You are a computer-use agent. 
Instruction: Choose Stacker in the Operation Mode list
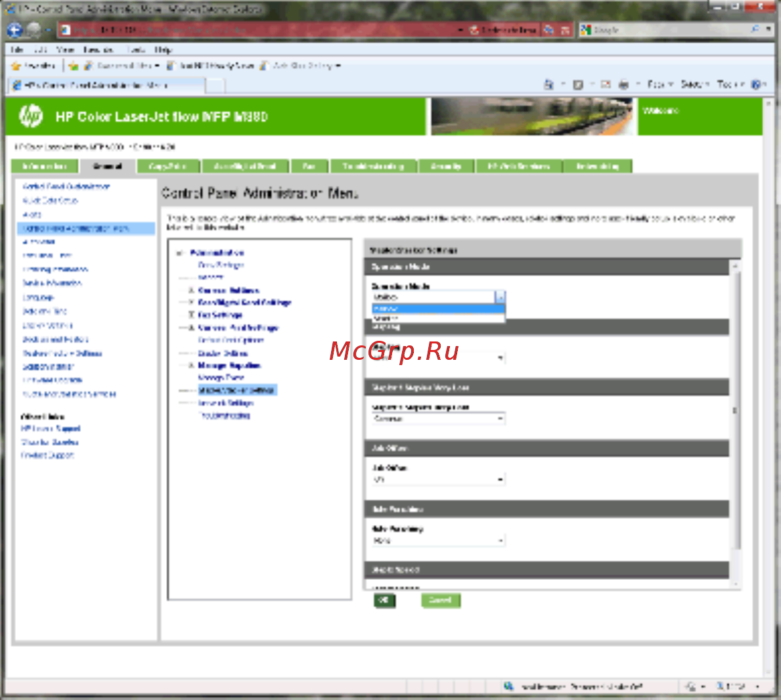coord(438,318)
